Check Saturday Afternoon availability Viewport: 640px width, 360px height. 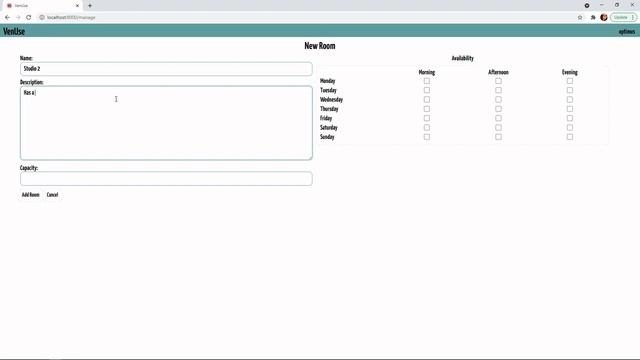498,127
